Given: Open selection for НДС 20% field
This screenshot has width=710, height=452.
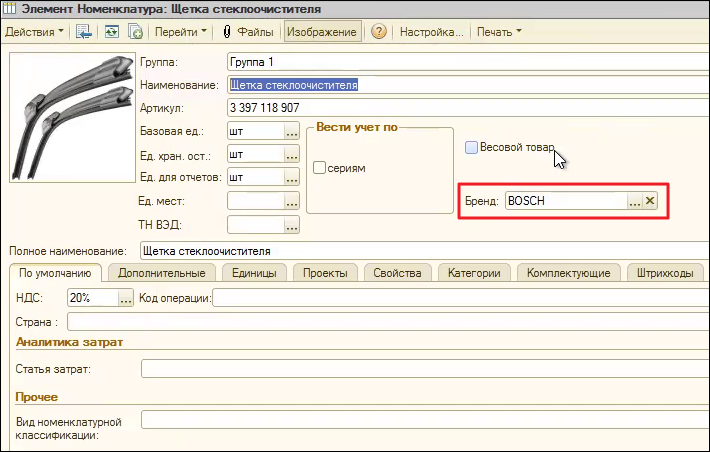Looking at the screenshot, I should pyautogui.click(x=126, y=298).
